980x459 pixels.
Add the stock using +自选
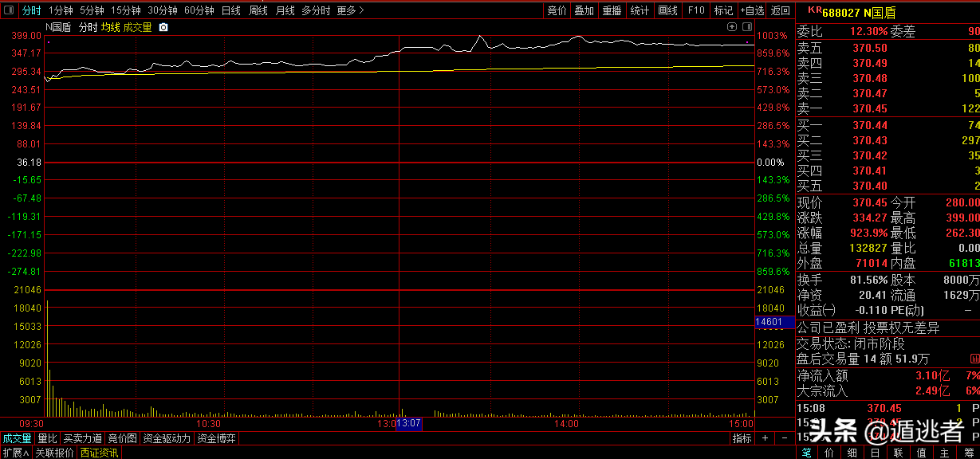click(x=752, y=10)
